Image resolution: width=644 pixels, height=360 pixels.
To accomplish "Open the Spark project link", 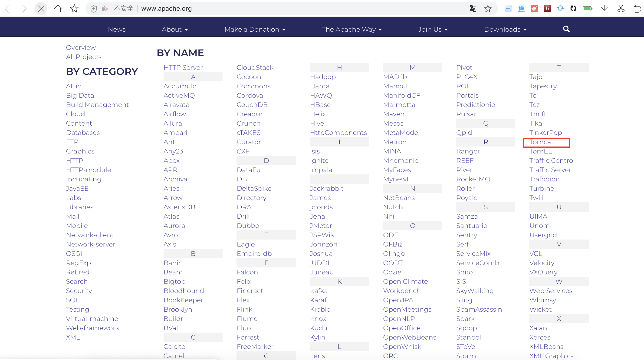I will [465, 319].
